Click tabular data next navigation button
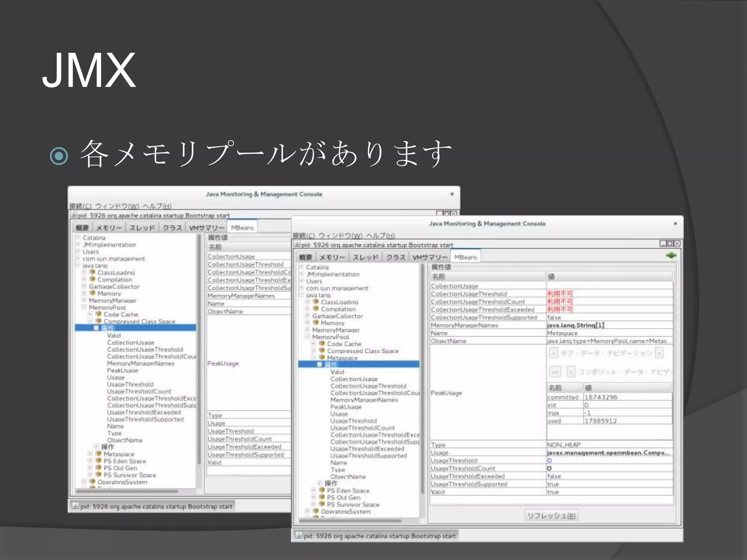 pyautogui.click(x=659, y=353)
